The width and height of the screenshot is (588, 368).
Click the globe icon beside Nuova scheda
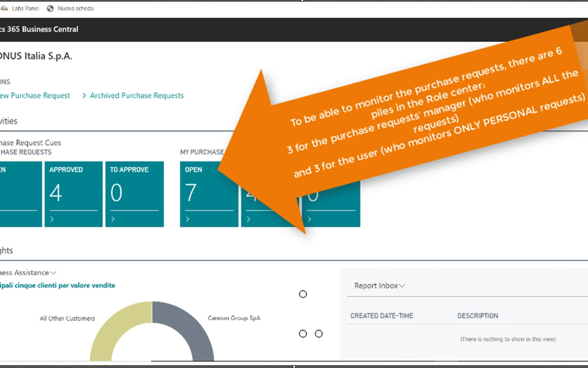tap(50, 8)
